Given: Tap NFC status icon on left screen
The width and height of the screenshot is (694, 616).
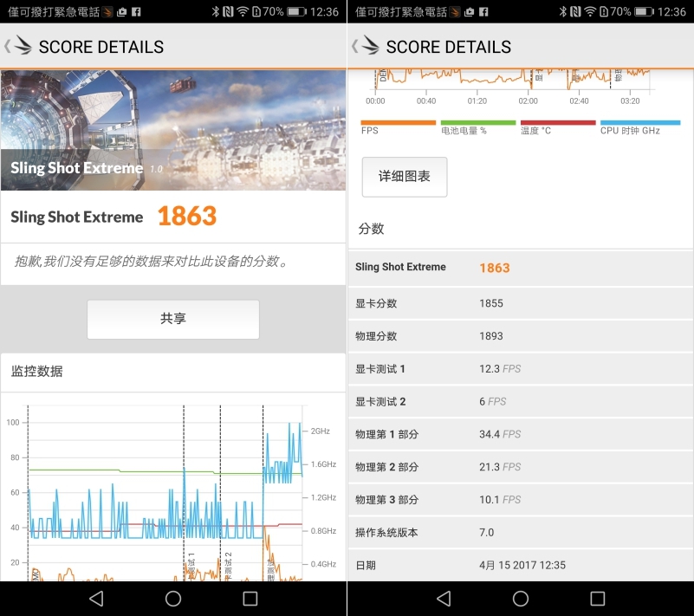Looking at the screenshot, I should [228, 11].
